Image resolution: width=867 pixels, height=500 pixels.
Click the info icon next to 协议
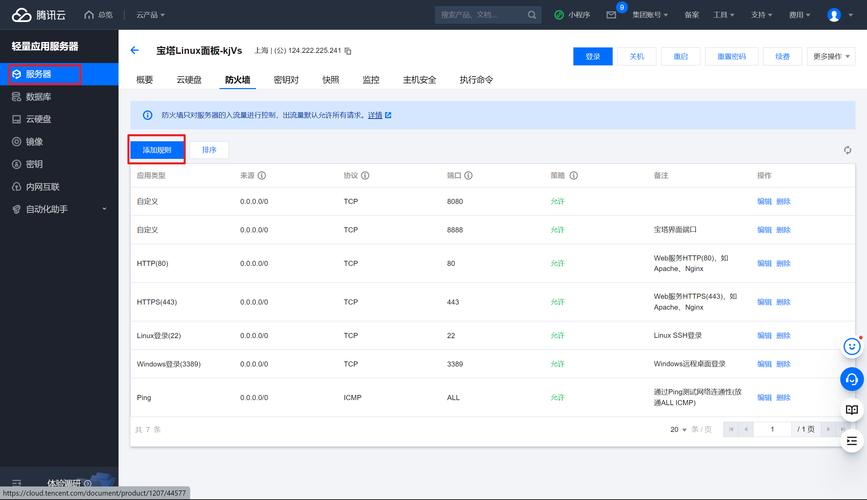tap(365, 175)
